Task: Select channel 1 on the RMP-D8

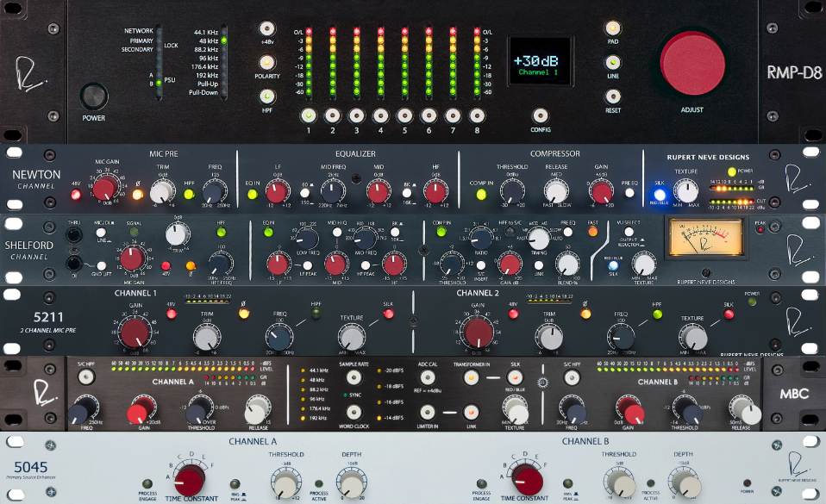Action: point(308,115)
